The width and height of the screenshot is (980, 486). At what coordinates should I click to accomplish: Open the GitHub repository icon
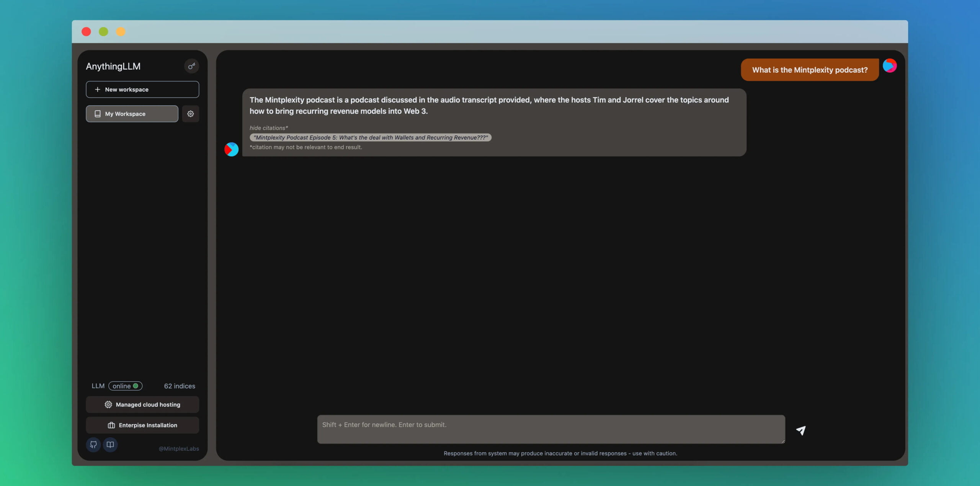point(93,444)
